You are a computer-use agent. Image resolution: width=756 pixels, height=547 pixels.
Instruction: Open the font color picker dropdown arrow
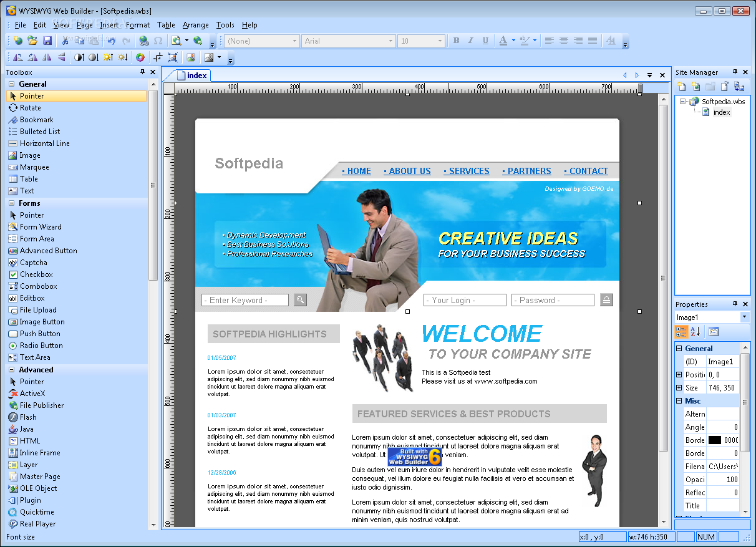click(x=513, y=41)
